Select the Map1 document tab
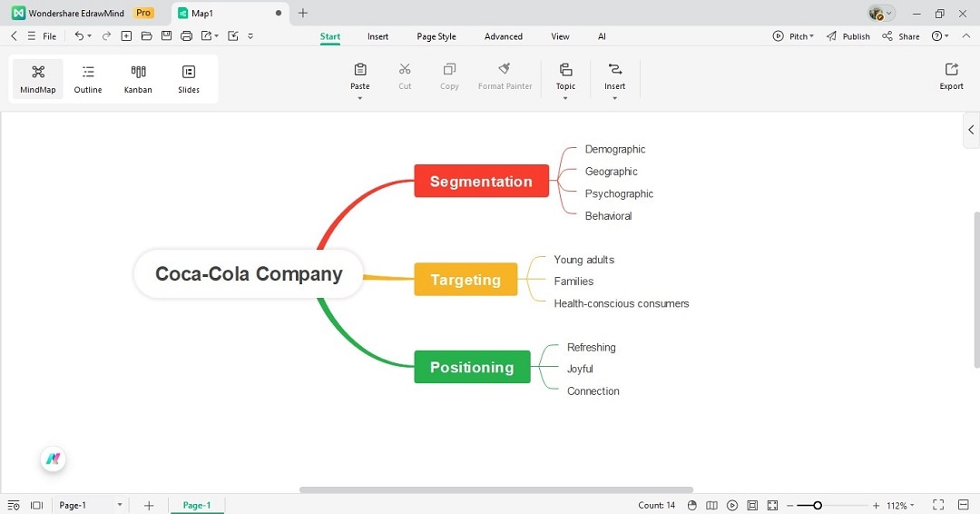 click(229, 13)
